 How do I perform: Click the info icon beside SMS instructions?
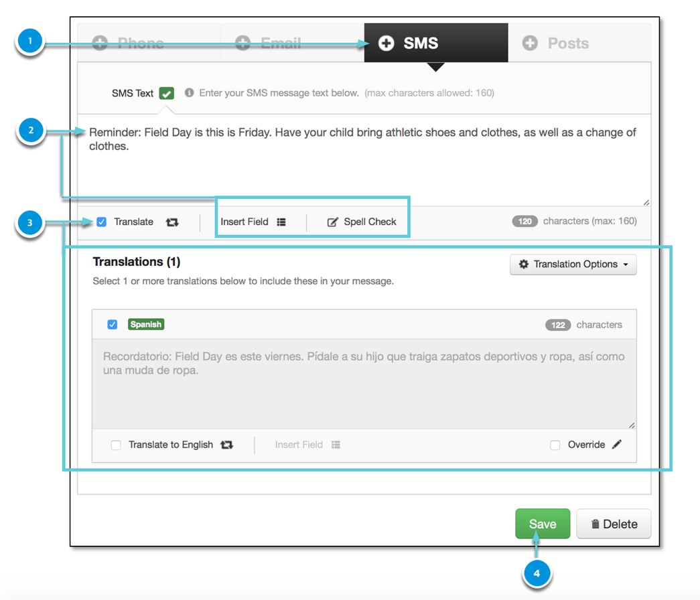(x=189, y=93)
